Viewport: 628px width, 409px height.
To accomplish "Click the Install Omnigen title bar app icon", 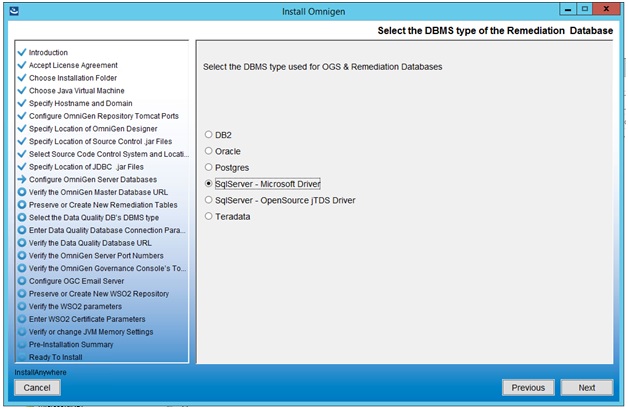I will pyautogui.click(x=14, y=11).
